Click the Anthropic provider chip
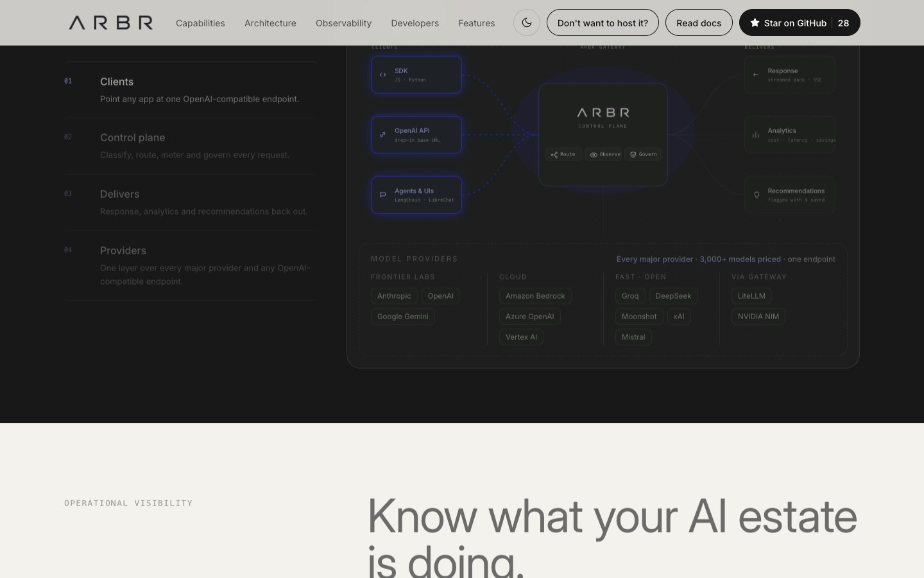The height and width of the screenshot is (578, 924). [394, 296]
